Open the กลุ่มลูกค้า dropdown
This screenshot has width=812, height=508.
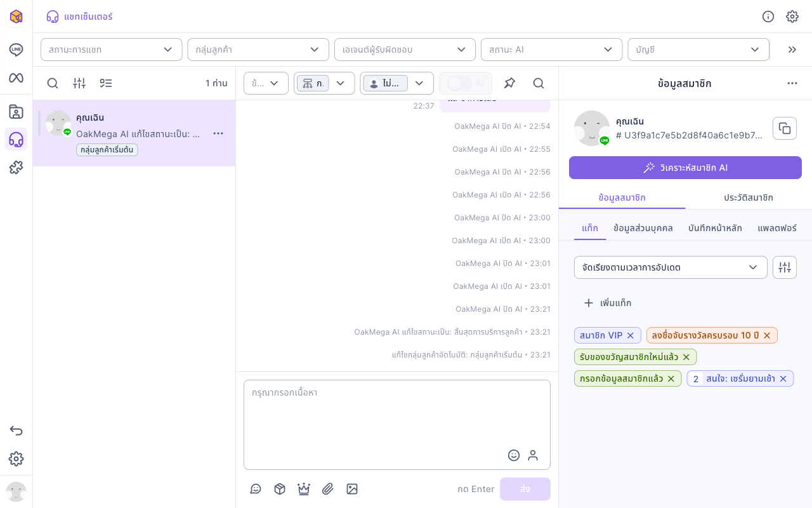click(x=258, y=50)
